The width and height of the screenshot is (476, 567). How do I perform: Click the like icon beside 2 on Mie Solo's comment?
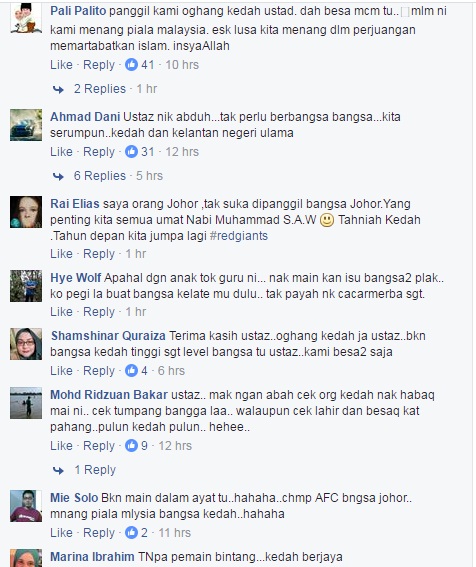click(x=131, y=533)
